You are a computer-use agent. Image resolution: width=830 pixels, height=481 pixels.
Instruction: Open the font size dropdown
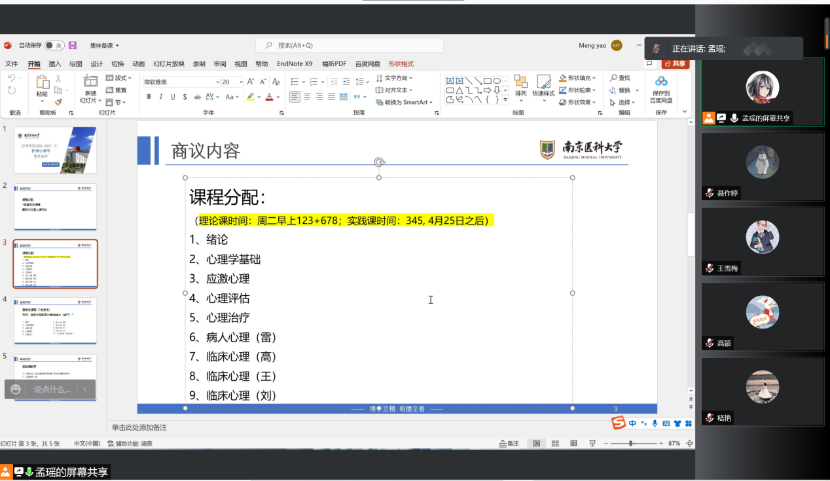(241, 82)
